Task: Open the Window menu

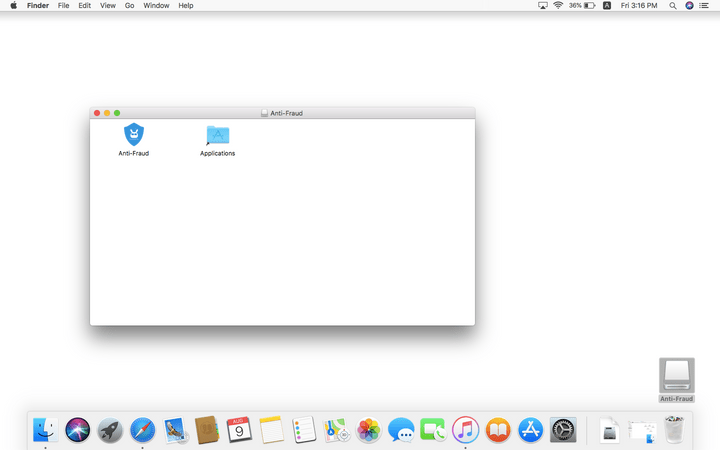Action: 156,6
